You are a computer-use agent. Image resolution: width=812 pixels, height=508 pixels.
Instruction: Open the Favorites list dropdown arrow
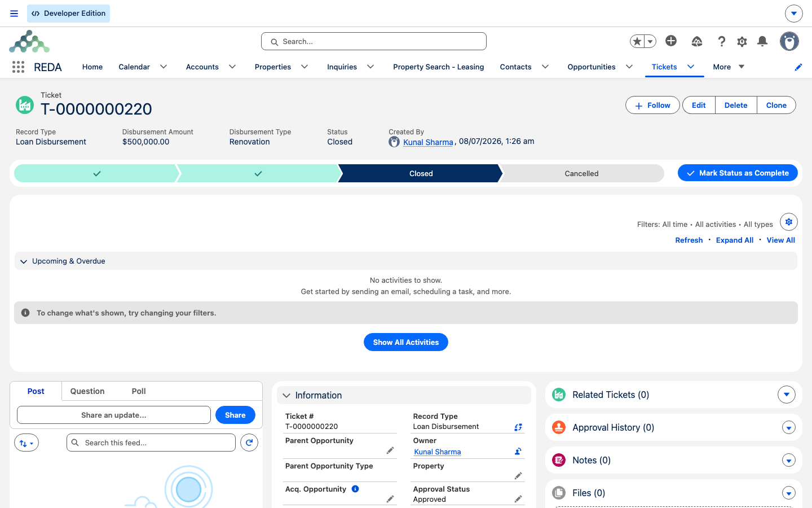point(650,41)
